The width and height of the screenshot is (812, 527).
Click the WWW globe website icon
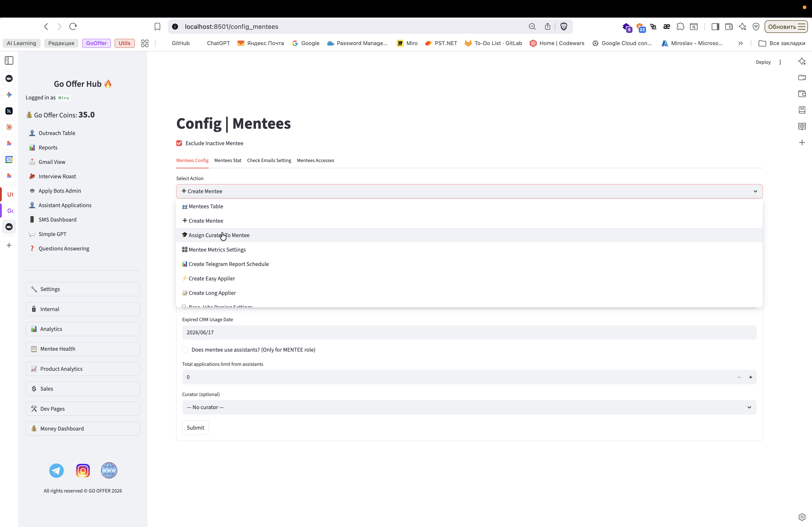pos(109,470)
